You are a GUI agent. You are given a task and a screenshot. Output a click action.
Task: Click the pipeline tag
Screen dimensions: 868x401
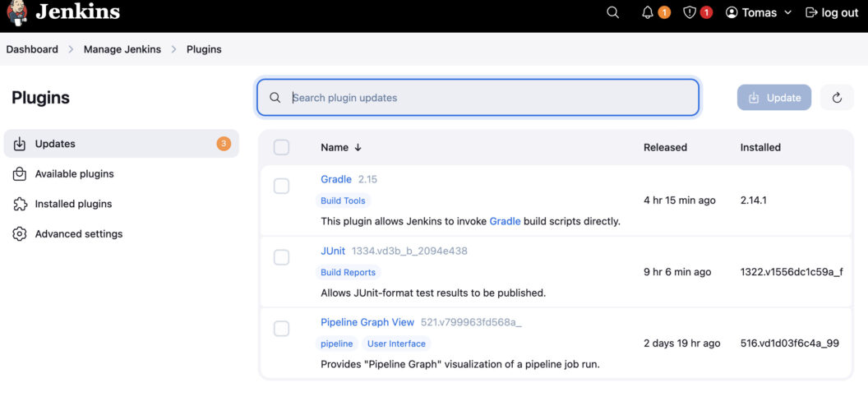coord(336,343)
